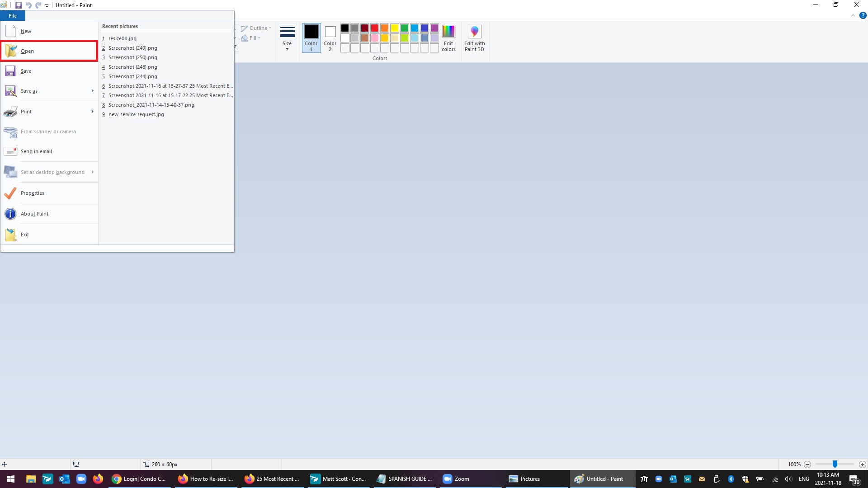Click the New blank page icon

[10, 31]
